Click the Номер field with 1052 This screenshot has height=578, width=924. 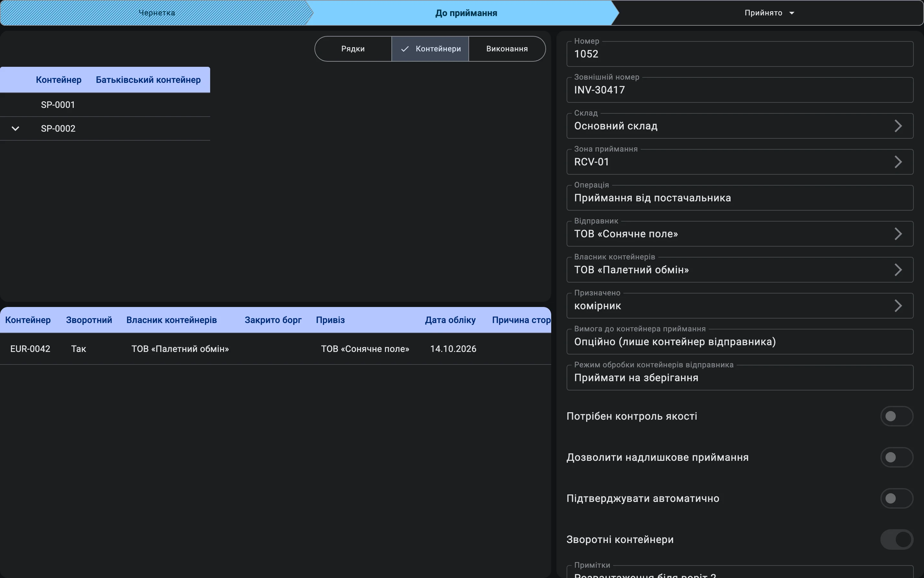pos(740,54)
